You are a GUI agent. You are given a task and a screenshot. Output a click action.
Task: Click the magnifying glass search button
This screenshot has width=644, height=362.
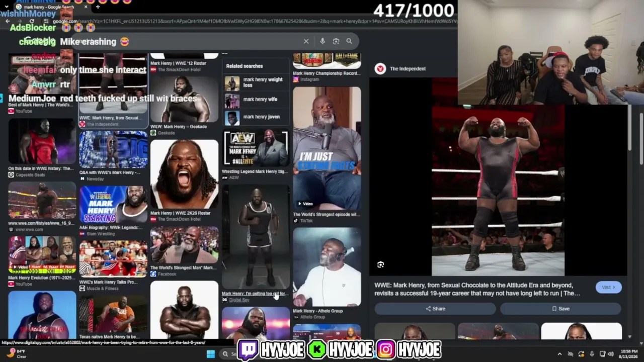tap(349, 41)
